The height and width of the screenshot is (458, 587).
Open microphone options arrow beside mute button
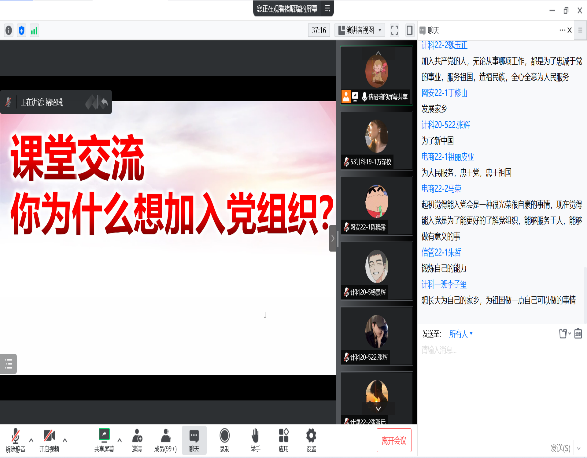click(31, 440)
